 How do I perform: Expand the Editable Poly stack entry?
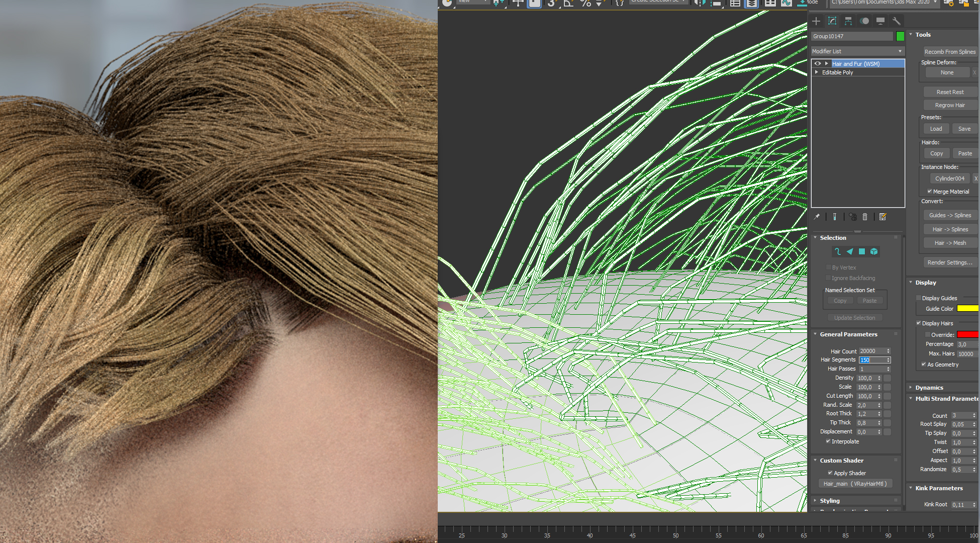point(817,72)
